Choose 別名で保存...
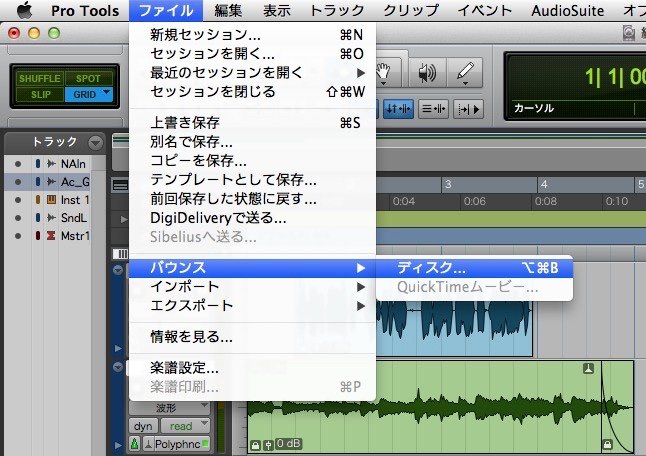The width and height of the screenshot is (646, 456). 253,142
